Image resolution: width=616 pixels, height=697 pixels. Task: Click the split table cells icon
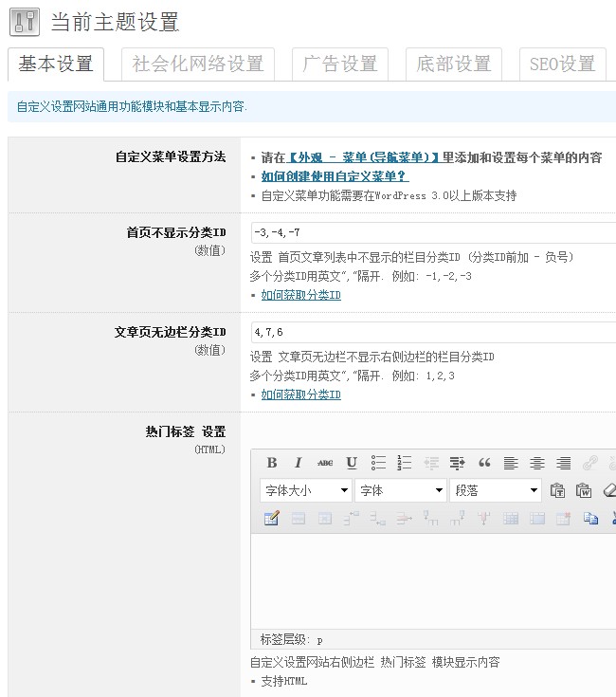[511, 519]
